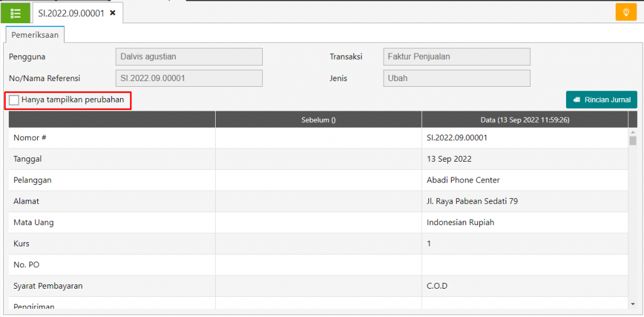Click the Data (13 Sep 2022) column header
This screenshot has width=644, height=317.
pyautogui.click(x=525, y=120)
